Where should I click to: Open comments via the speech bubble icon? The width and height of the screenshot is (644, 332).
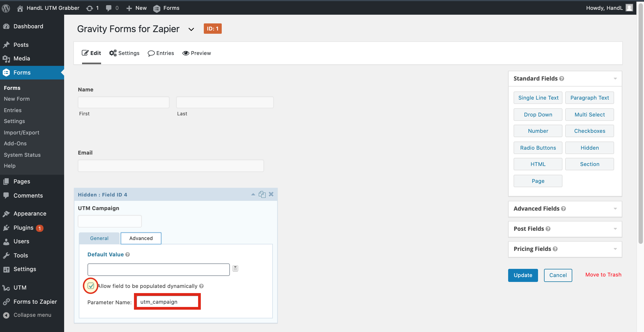pos(109,8)
